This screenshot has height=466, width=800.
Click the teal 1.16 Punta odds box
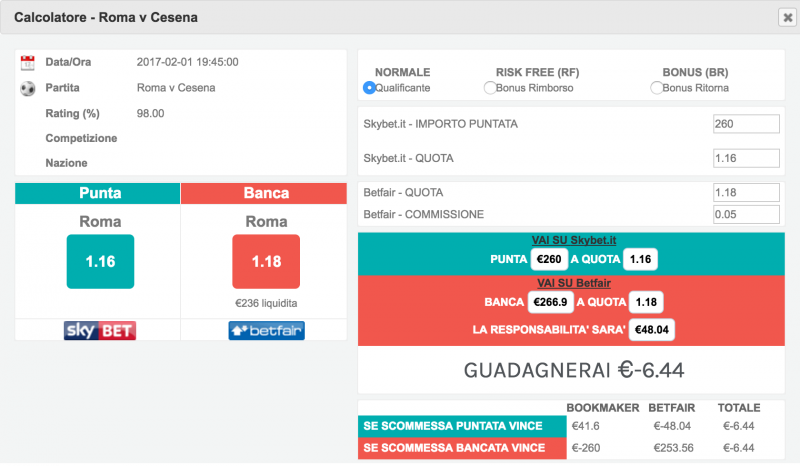coord(98,262)
